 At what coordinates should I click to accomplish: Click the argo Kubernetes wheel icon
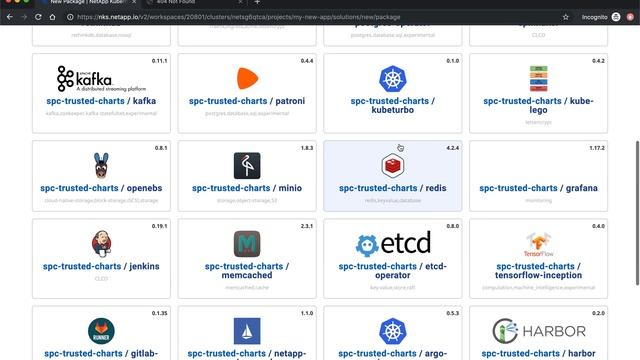[393, 331]
